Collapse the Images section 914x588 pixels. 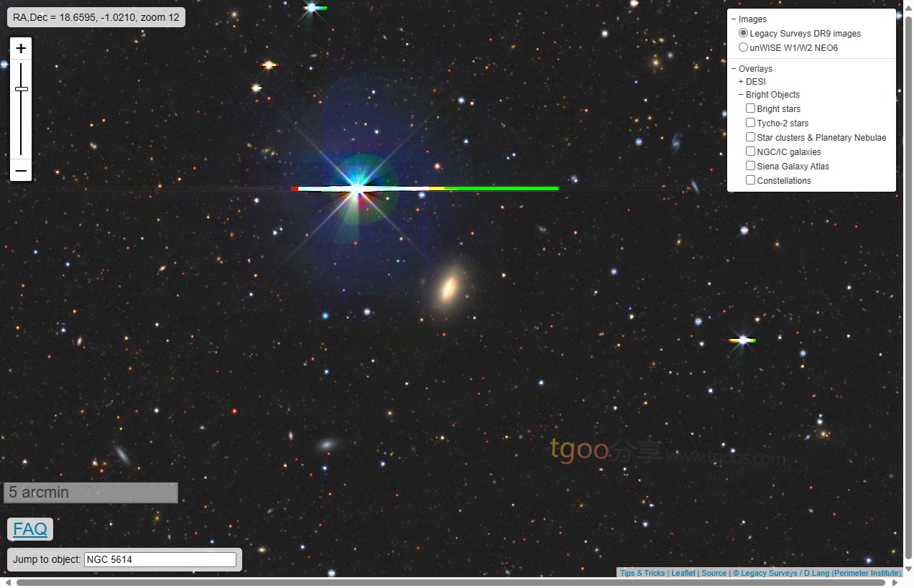click(x=734, y=19)
